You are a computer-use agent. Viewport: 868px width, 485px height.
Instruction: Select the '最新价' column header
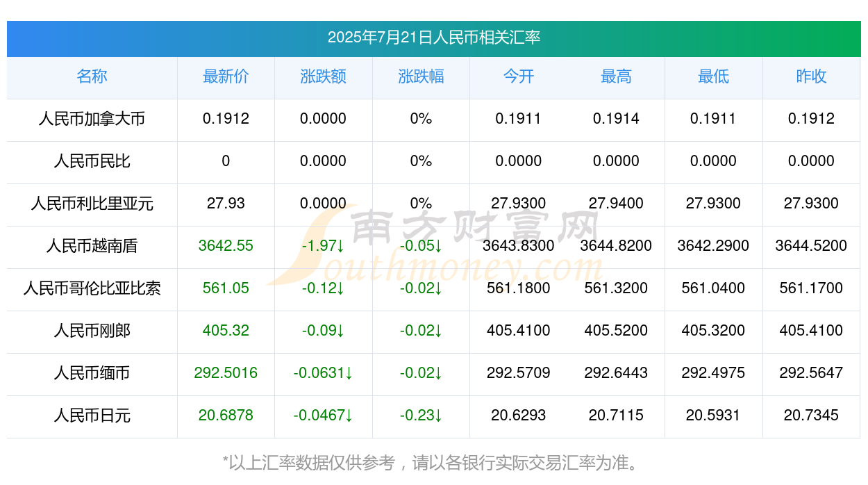click(226, 76)
